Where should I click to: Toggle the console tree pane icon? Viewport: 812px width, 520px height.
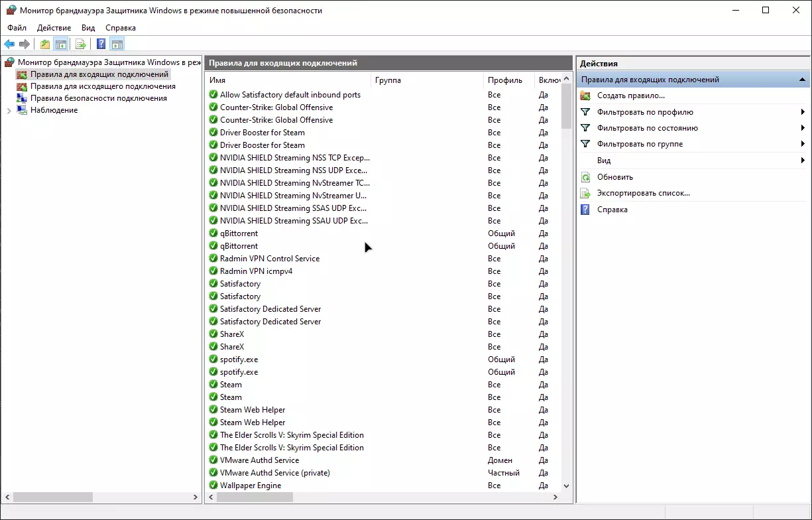tap(61, 44)
